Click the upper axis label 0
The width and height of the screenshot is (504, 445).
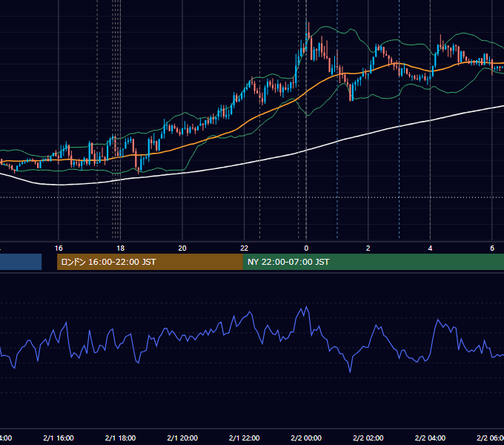click(306, 248)
